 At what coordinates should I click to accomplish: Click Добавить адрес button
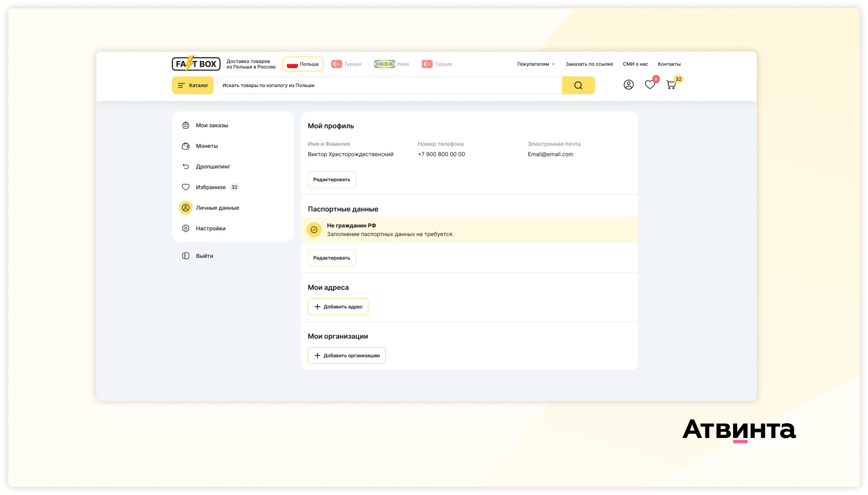pyautogui.click(x=338, y=307)
